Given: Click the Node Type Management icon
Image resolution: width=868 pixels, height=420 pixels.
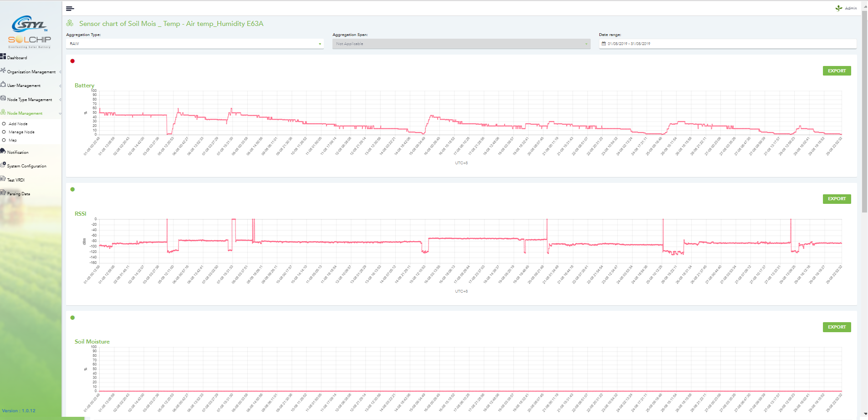Looking at the screenshot, I should pos(3,98).
